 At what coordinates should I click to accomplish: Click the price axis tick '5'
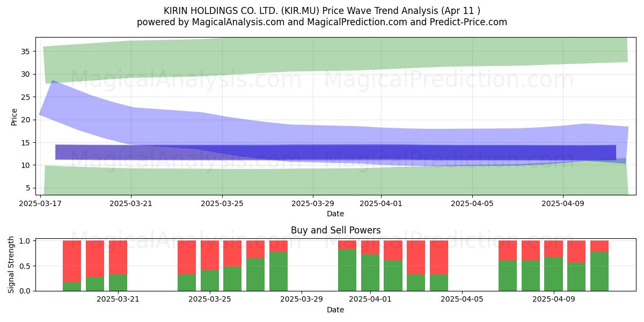27,188
